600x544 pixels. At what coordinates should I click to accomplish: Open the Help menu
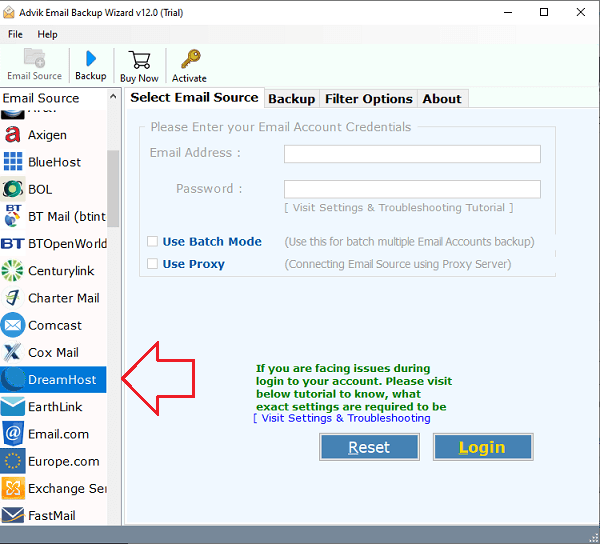coord(47,34)
